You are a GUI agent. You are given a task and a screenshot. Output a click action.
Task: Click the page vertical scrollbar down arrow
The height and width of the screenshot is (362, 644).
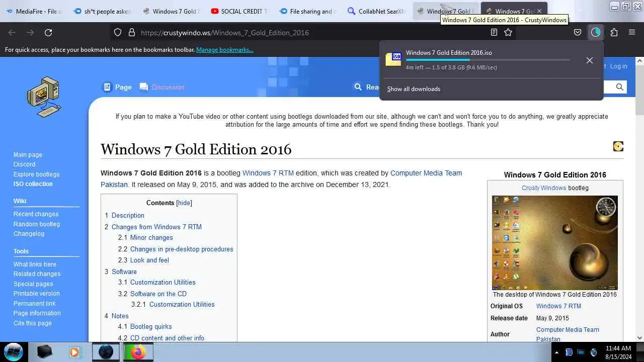click(639, 338)
